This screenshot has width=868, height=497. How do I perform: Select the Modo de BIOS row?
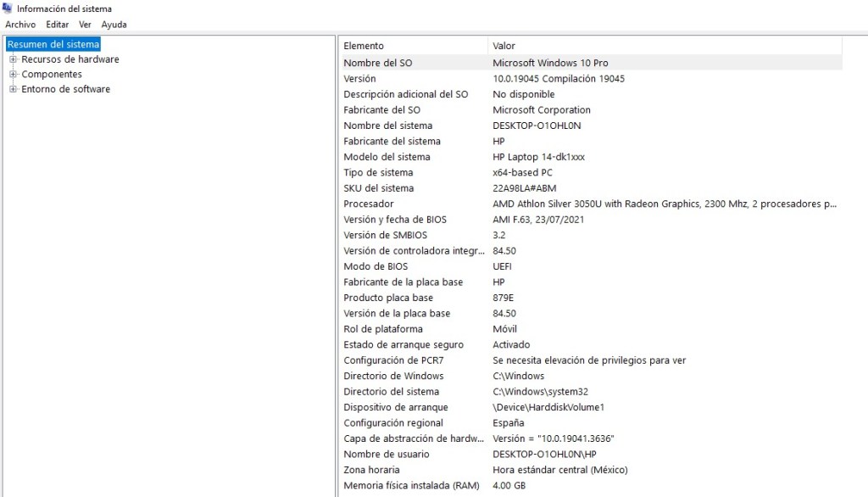[376, 266]
